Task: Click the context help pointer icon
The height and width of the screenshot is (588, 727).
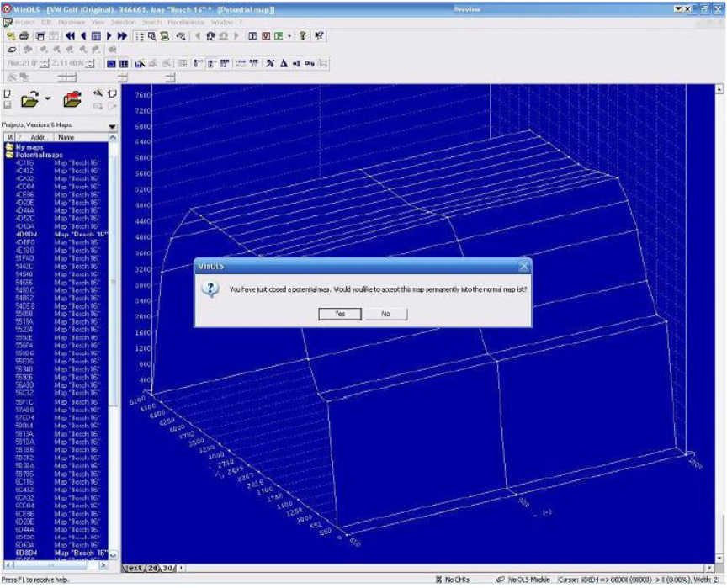Action: click(319, 35)
